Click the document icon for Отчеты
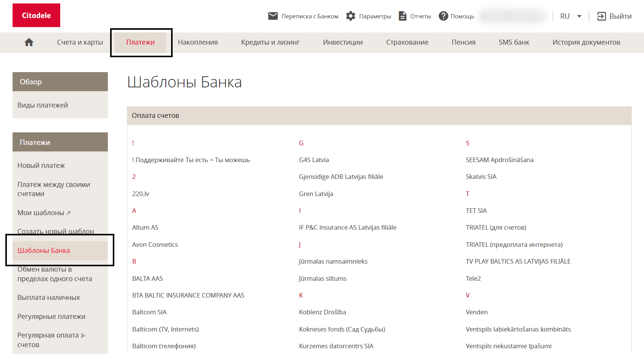This screenshot has height=354, width=644. click(x=402, y=16)
